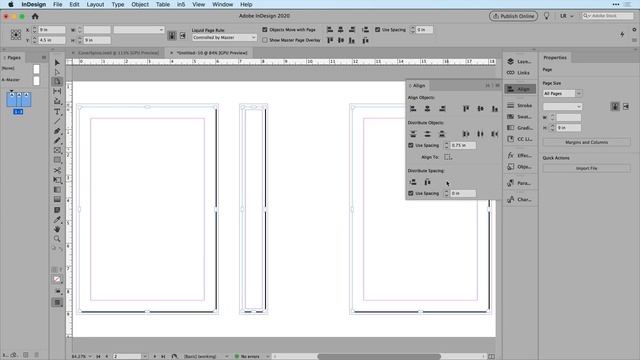Set portrait orientation in Properties panel

click(x=615, y=107)
